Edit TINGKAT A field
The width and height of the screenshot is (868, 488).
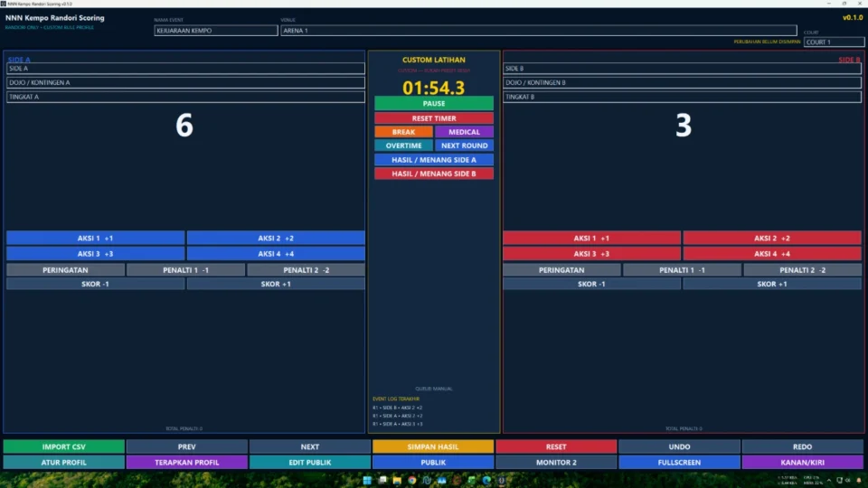[x=185, y=97]
